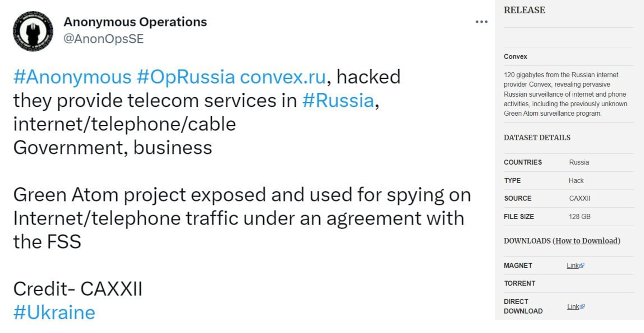The height and width of the screenshot is (333, 644).
Task: Open the tweet's more options menu
Action: (481, 22)
